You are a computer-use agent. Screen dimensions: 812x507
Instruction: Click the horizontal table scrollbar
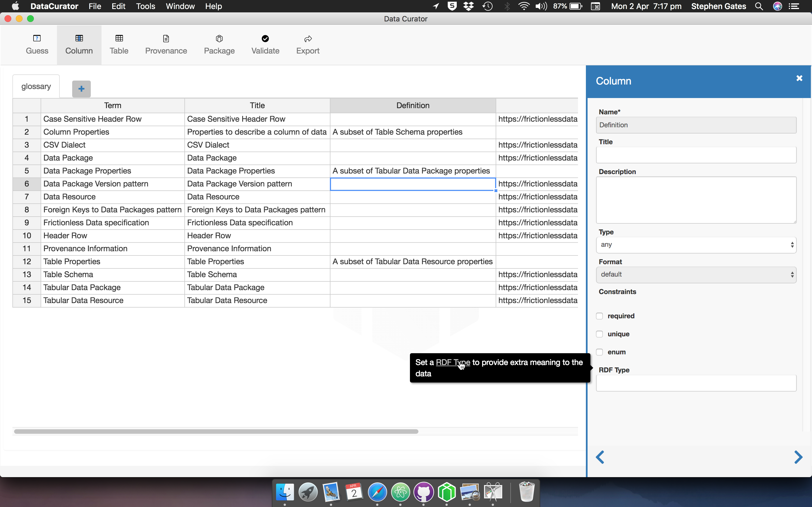216,432
